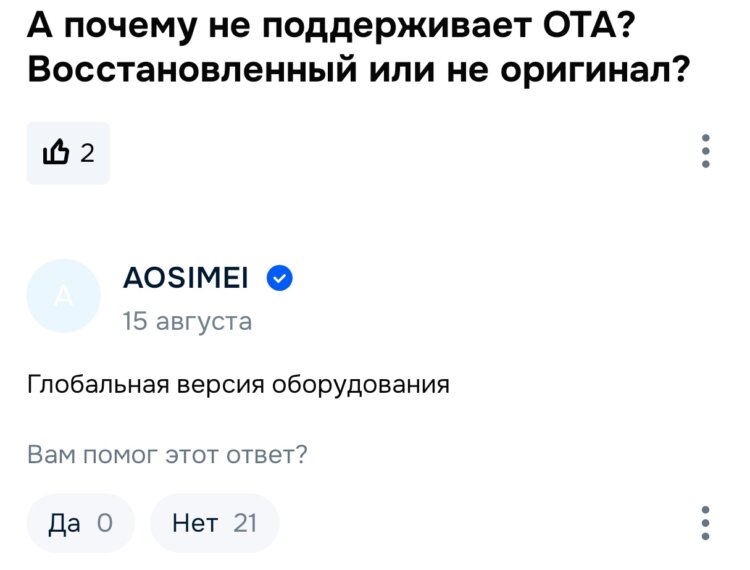
Task: Vote "Нет" that the answer didn't help
Action: pyautogui.click(x=214, y=523)
